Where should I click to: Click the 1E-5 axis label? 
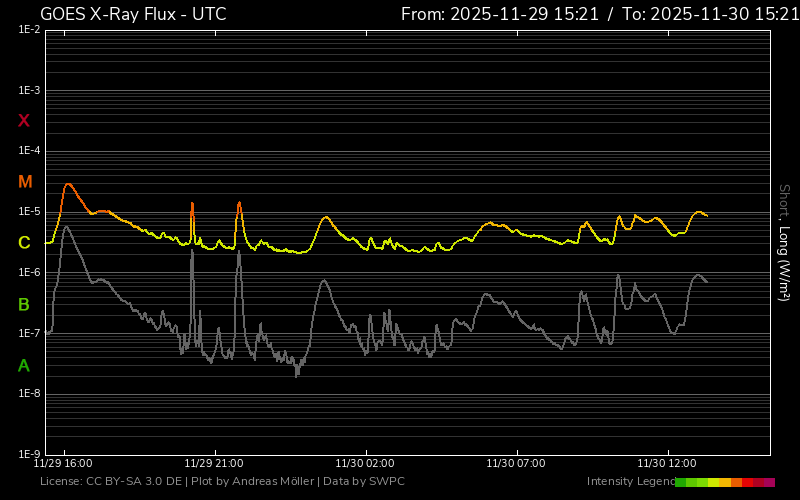point(29,211)
